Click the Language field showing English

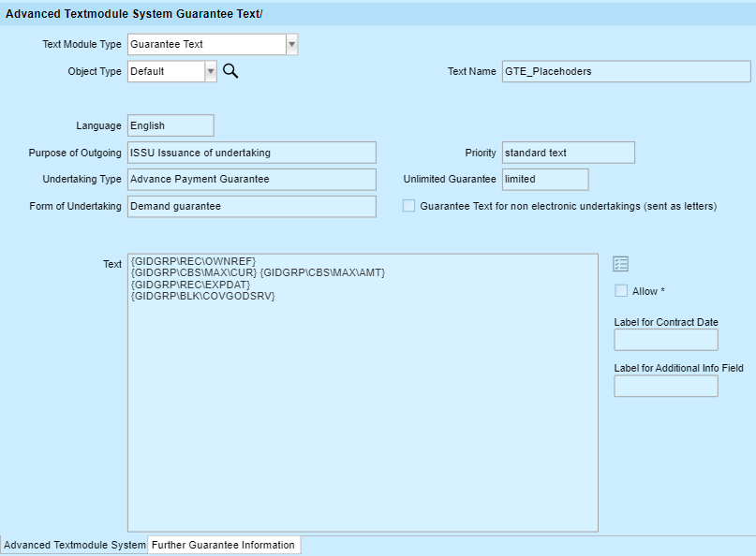click(x=170, y=125)
